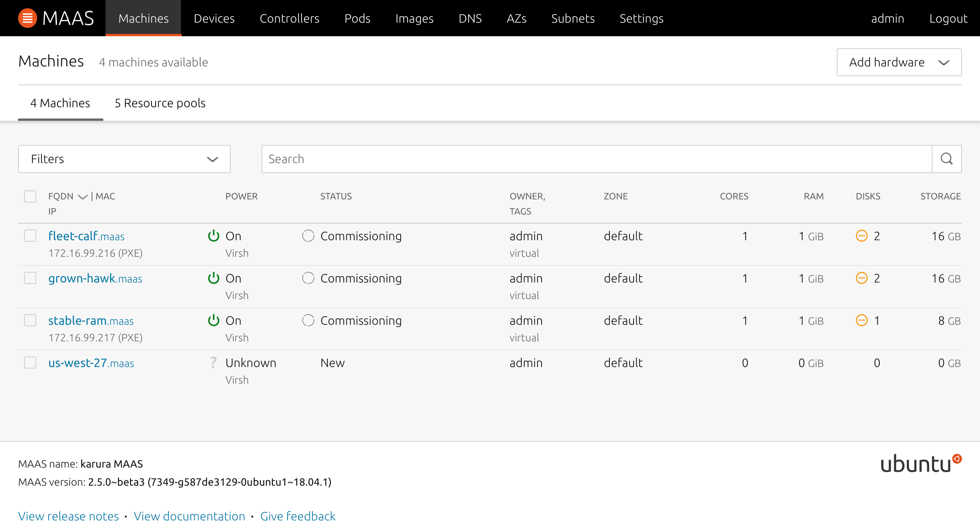Switch to the 5 Resource pools tab
Viewport: 980px width, 528px height.
(x=160, y=103)
